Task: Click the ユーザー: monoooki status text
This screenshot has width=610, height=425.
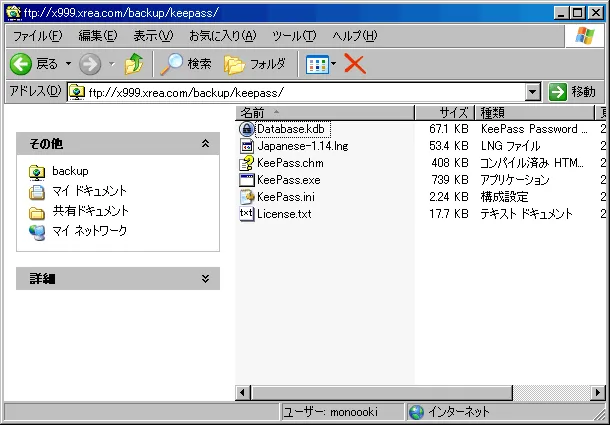Action: [x=330, y=412]
